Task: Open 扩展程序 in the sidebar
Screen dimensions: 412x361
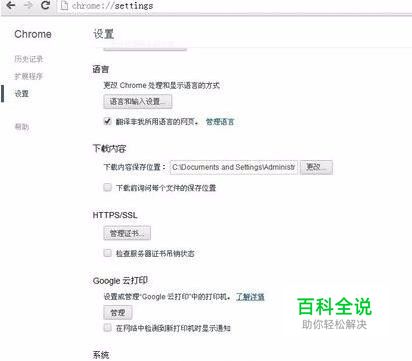Action: tap(29, 76)
